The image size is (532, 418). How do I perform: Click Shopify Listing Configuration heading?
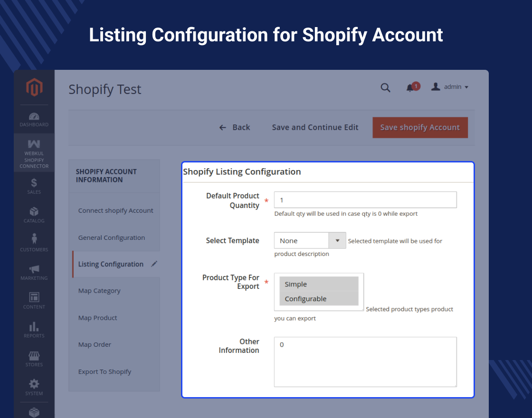242,171
